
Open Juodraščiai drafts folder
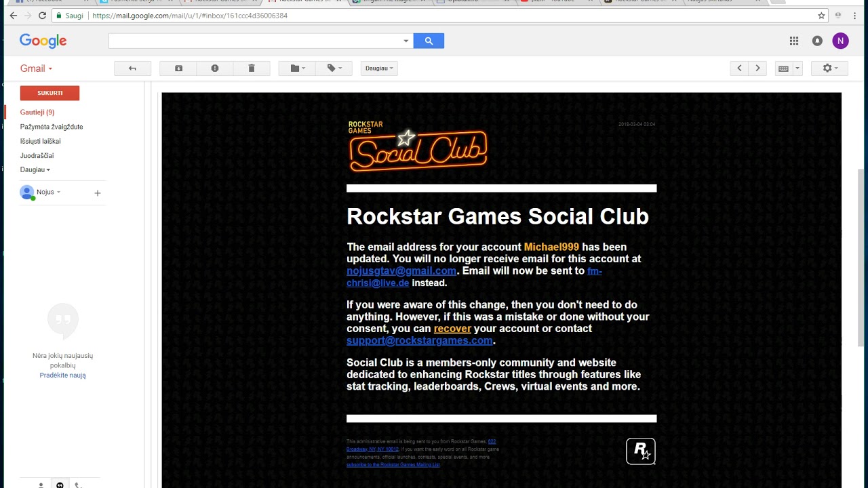37,155
